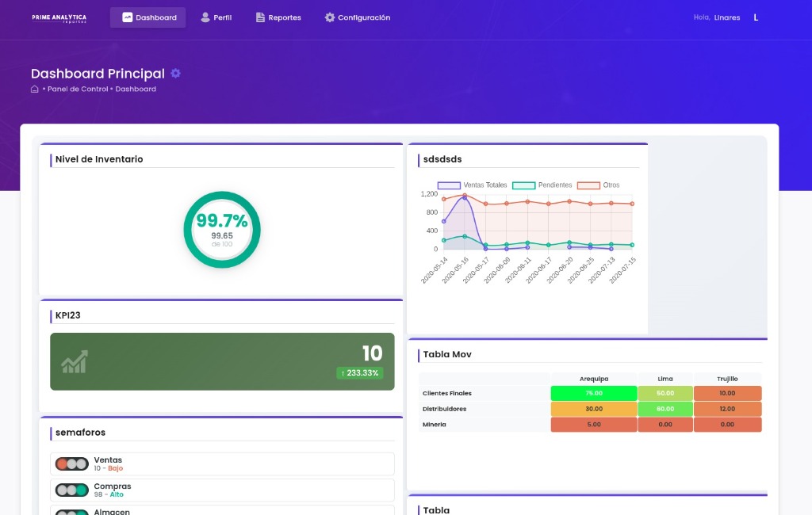Click the Dashboard icon in the top navbar
Screen dimensions: 812x515
coord(127,16)
